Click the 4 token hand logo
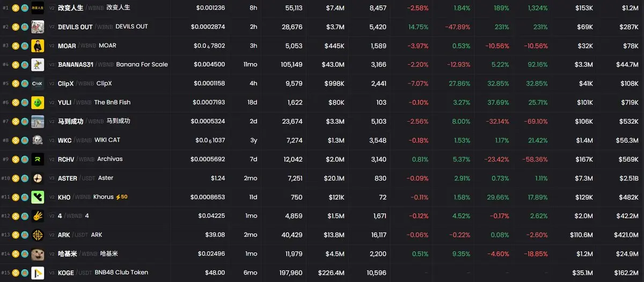Screen dimensions: 644x282 (38, 216)
